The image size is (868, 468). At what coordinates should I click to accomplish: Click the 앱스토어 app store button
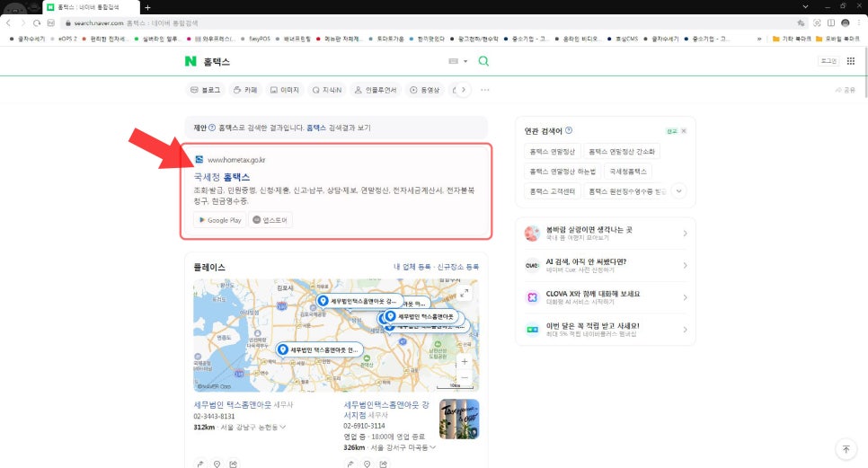point(270,219)
